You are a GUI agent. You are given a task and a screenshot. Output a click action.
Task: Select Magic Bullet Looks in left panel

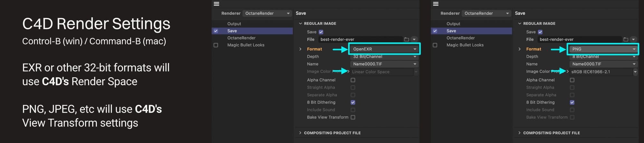(x=246, y=45)
